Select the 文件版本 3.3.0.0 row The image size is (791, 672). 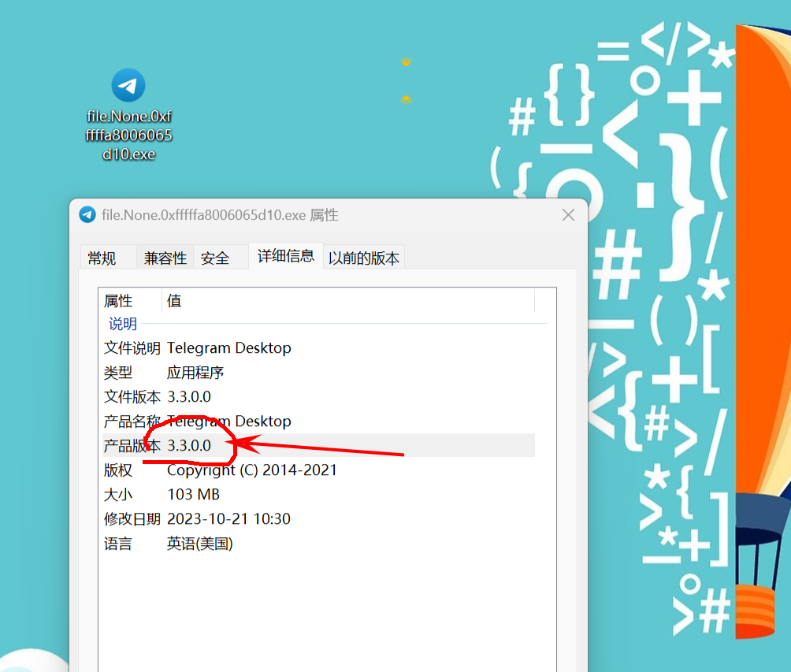coord(318,396)
